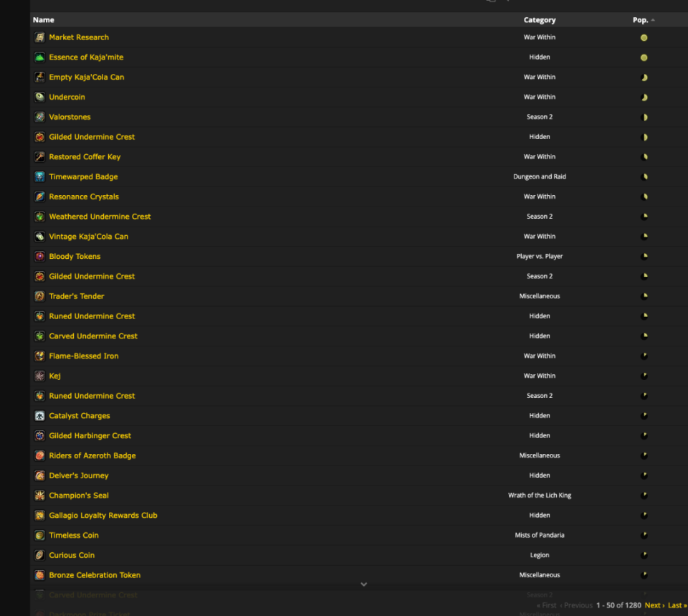Click the Undercoin currency icon
This screenshot has width=688, height=616.
tap(39, 97)
